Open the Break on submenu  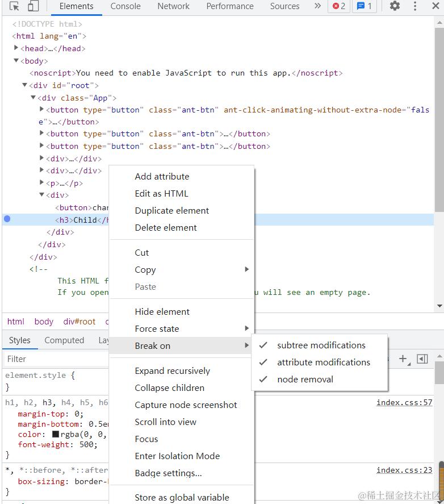(182, 346)
